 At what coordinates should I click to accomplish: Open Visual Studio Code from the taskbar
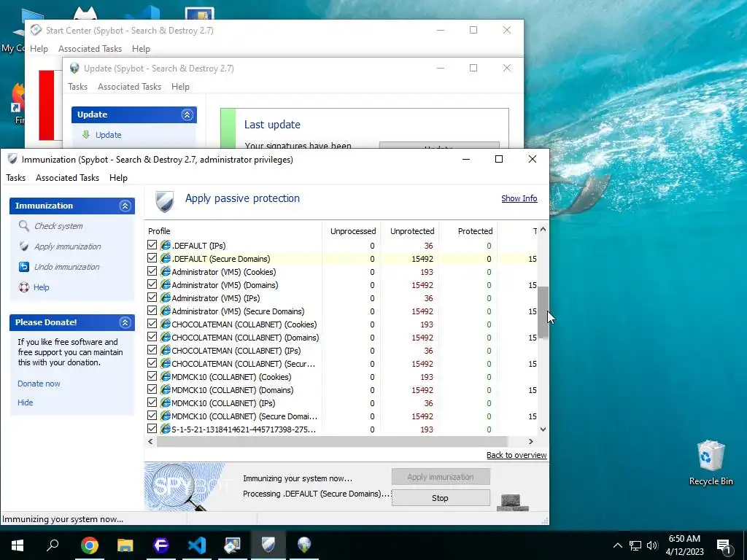(197, 545)
